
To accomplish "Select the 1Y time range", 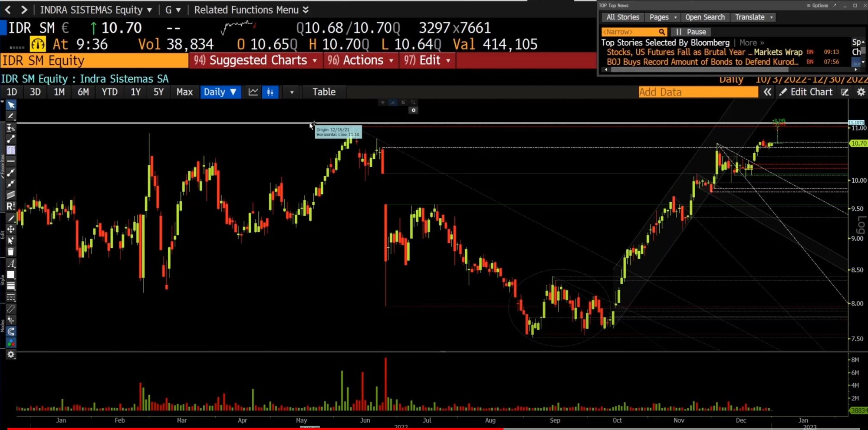I will point(135,92).
